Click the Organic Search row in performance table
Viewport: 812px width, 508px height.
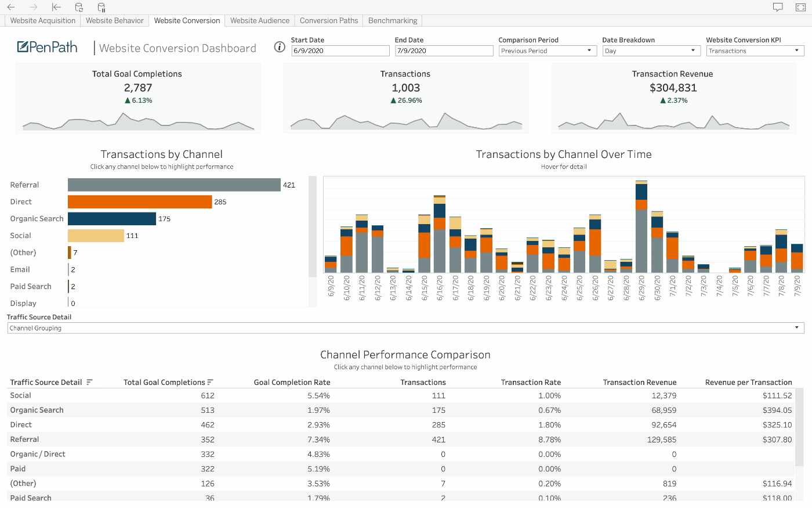coord(37,410)
